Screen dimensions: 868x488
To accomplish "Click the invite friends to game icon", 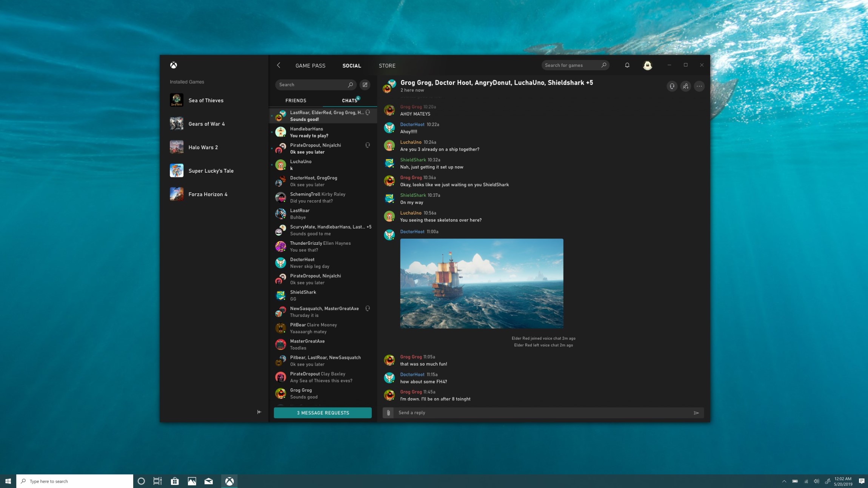I will coord(686,86).
